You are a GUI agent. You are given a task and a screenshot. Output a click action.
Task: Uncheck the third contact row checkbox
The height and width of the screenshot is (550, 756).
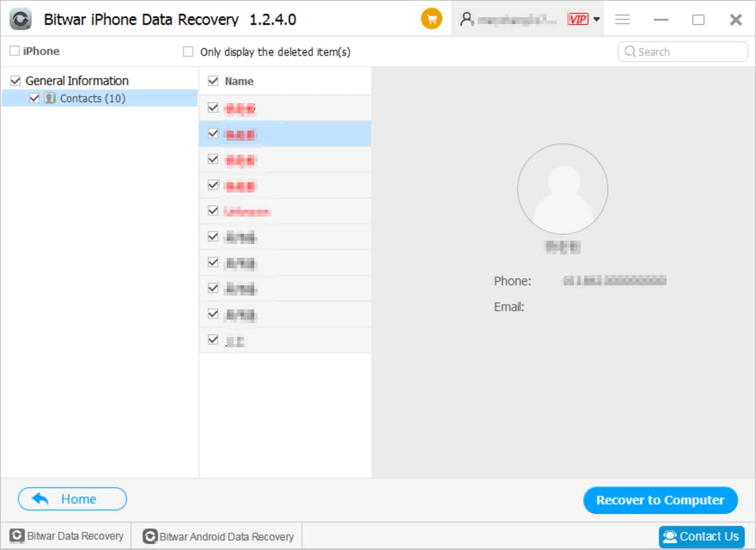coord(213,159)
